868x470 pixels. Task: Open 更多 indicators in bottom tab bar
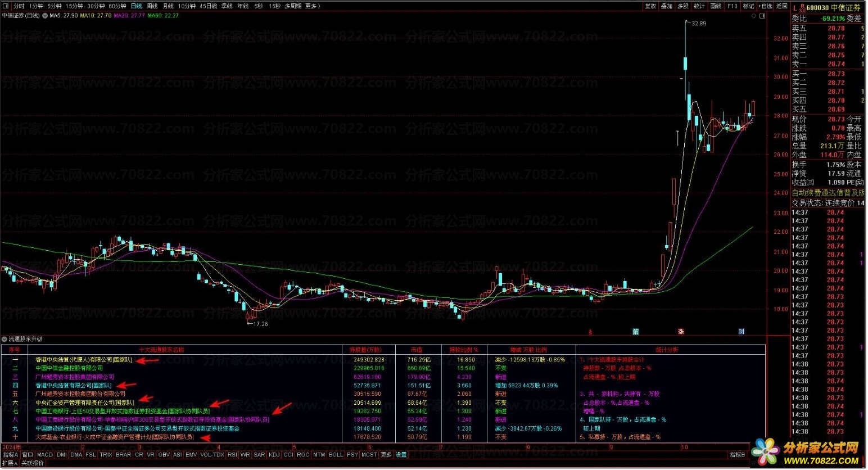tap(386, 455)
